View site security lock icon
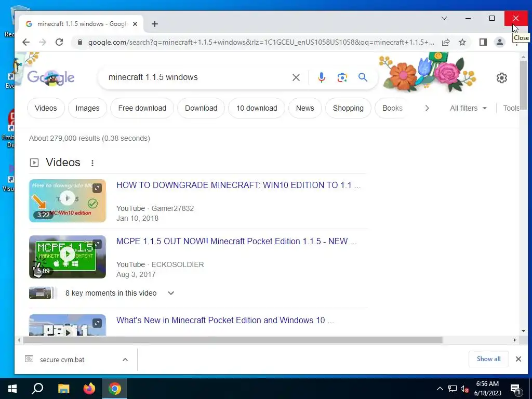Viewport: 532px width, 399px height. click(80, 42)
